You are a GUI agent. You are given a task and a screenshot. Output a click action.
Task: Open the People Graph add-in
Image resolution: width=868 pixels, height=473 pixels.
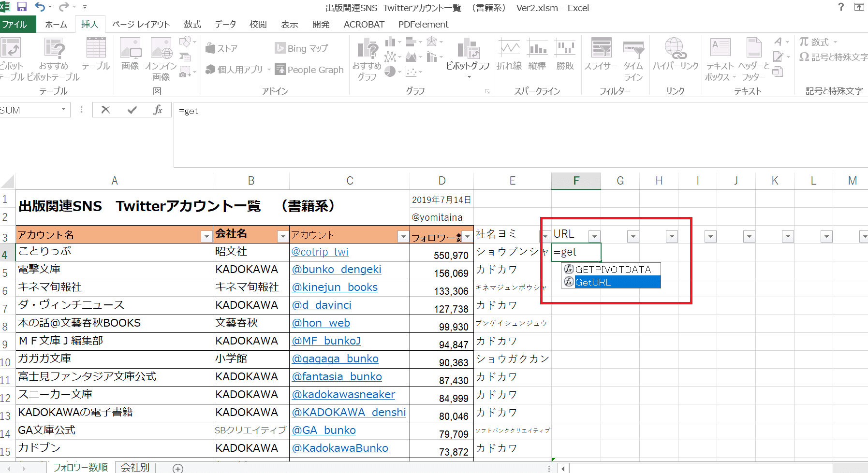coord(309,70)
